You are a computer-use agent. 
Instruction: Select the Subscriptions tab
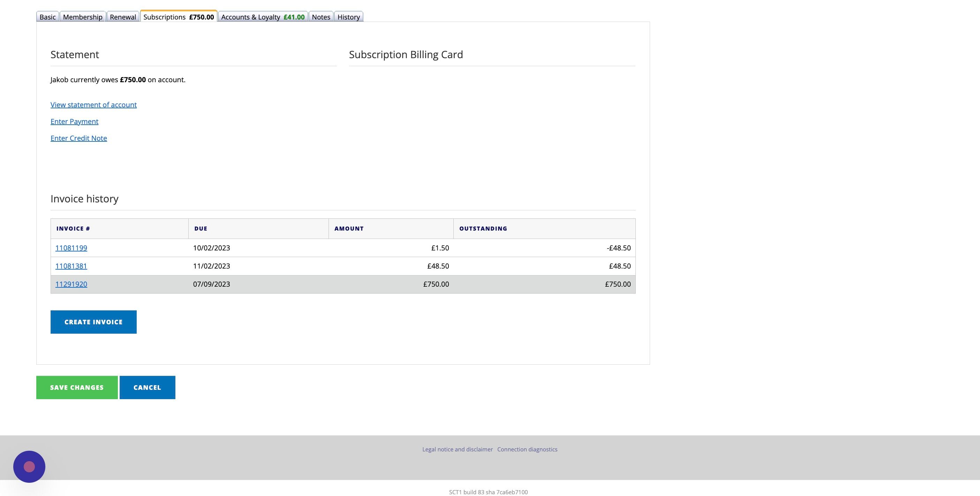(x=179, y=17)
